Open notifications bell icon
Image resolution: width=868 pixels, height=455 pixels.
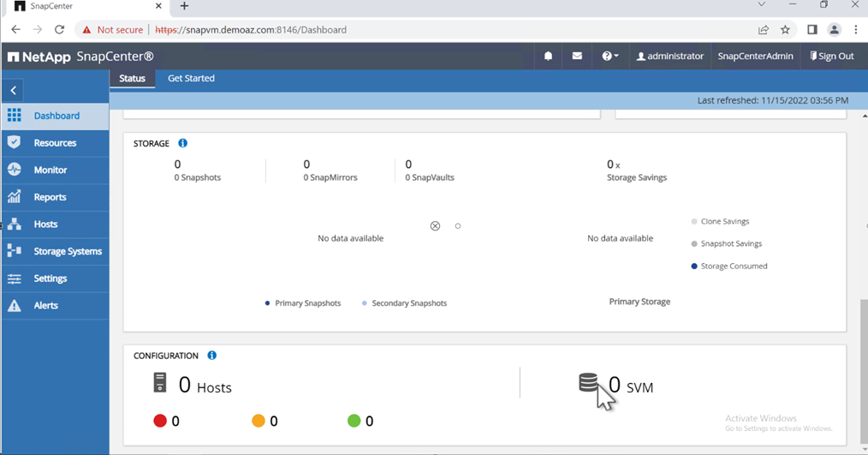coord(548,56)
